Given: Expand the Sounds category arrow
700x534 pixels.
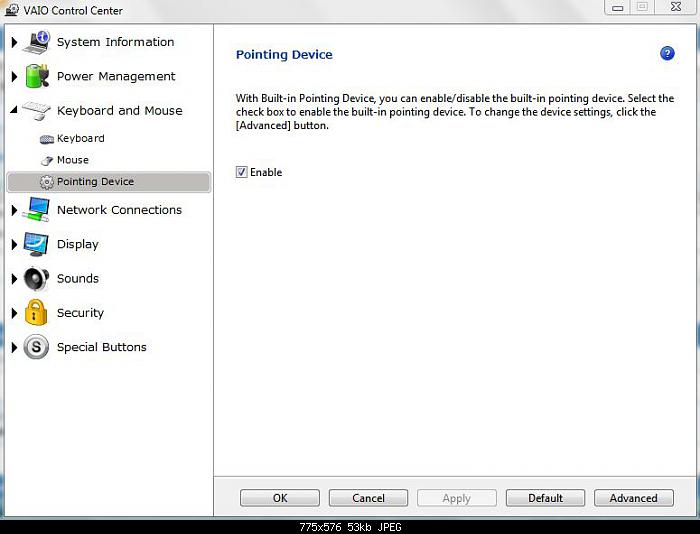Looking at the screenshot, I should tap(14, 279).
